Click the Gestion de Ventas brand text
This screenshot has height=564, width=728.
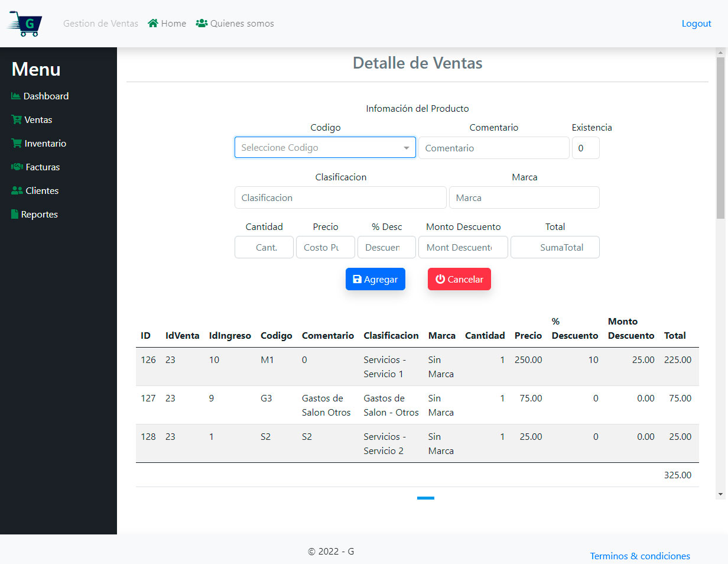pos(100,24)
